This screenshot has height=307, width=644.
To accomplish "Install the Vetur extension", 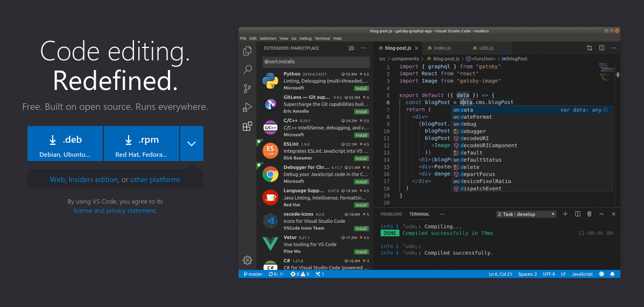I will pyautogui.click(x=362, y=252).
